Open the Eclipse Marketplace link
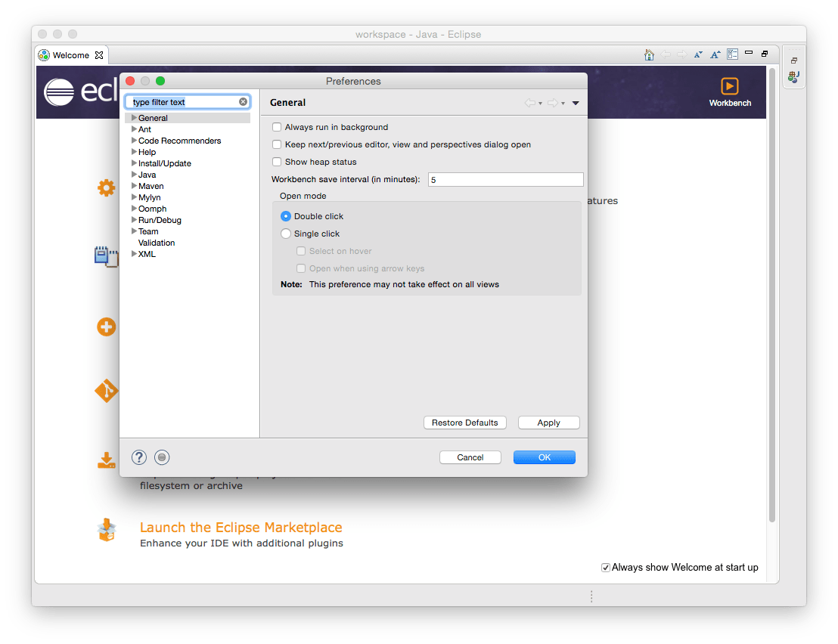This screenshot has width=838, height=644. pos(241,527)
